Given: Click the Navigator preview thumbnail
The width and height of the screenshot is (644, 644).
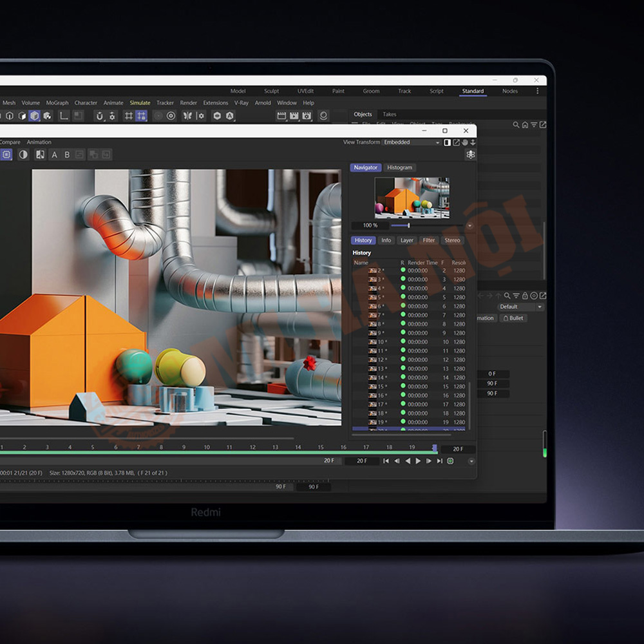Looking at the screenshot, I should [x=412, y=198].
